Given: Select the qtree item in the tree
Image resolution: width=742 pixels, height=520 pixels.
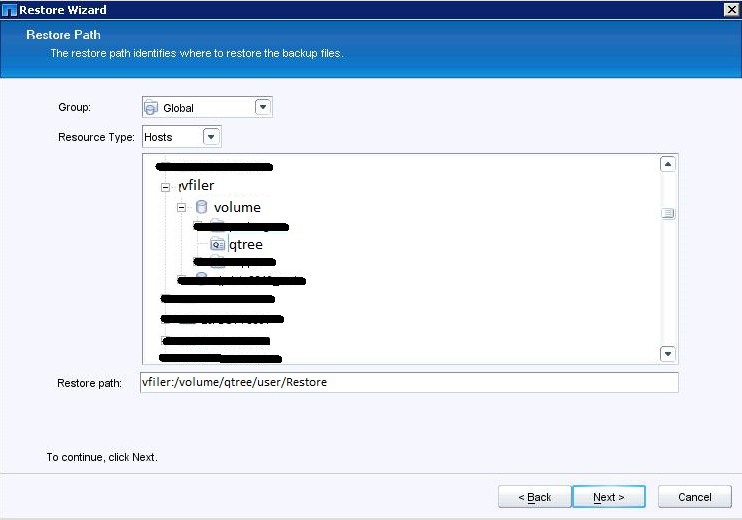Looking at the screenshot, I should [x=246, y=245].
